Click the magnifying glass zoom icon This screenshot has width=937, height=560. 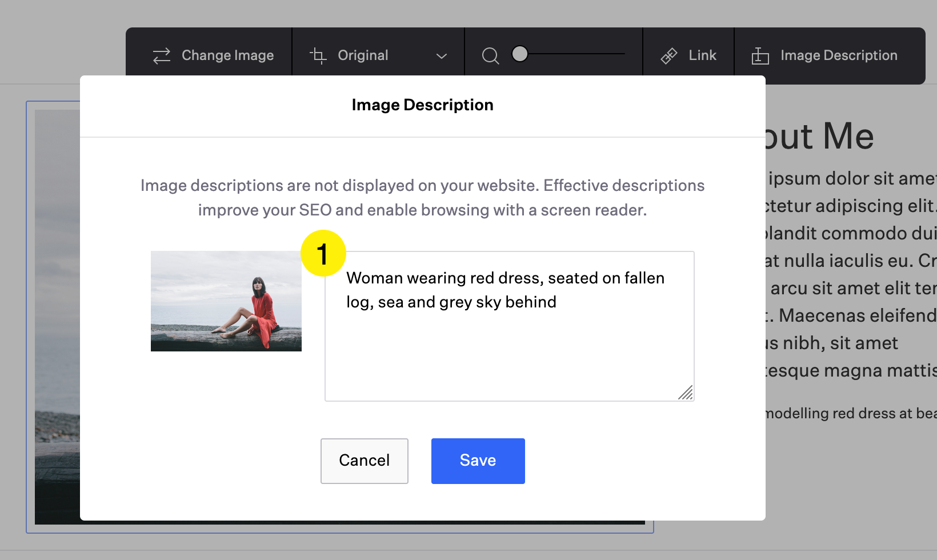pos(490,55)
